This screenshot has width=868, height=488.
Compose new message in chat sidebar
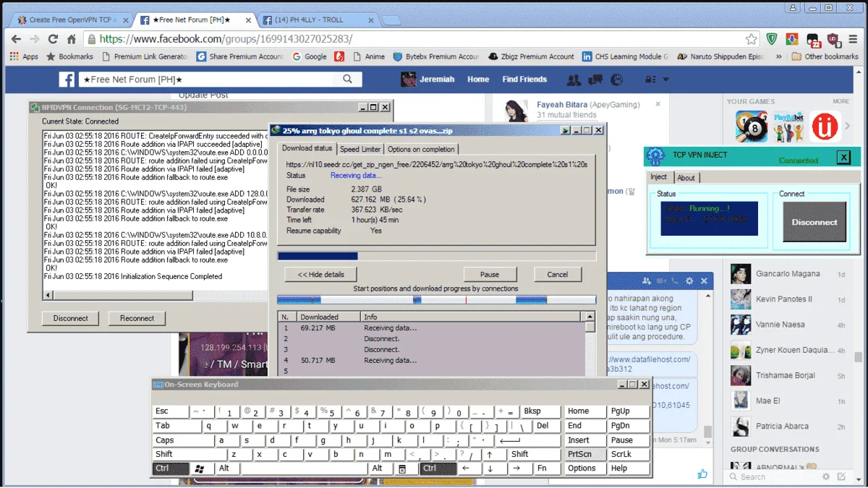[841, 476]
